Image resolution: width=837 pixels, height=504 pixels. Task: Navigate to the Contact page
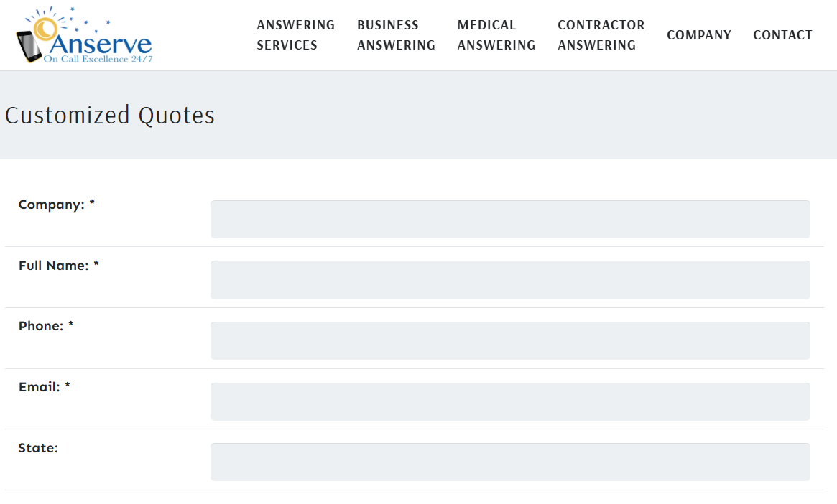[782, 35]
